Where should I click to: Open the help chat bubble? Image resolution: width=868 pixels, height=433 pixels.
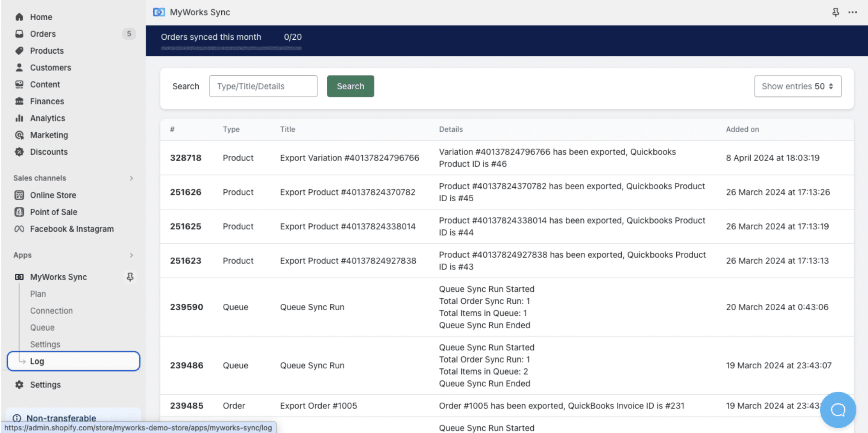838,410
